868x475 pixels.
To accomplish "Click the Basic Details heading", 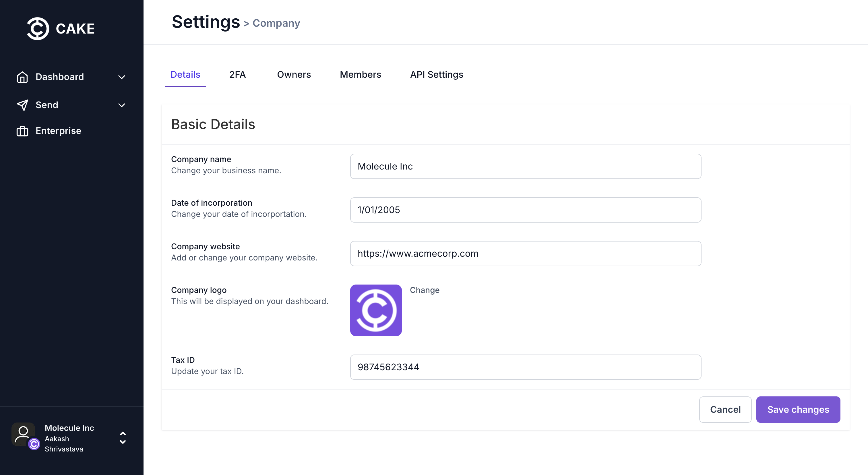I will click(213, 124).
